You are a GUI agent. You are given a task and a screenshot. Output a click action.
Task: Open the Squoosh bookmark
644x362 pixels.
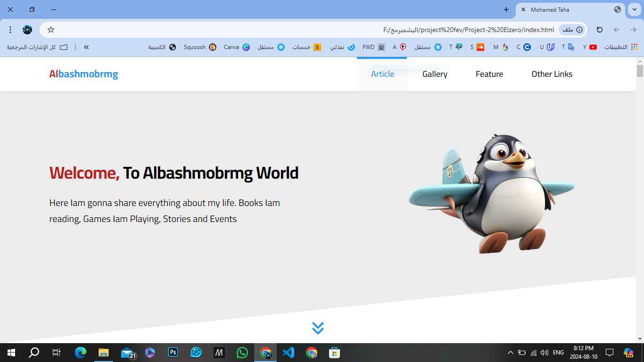200,47
